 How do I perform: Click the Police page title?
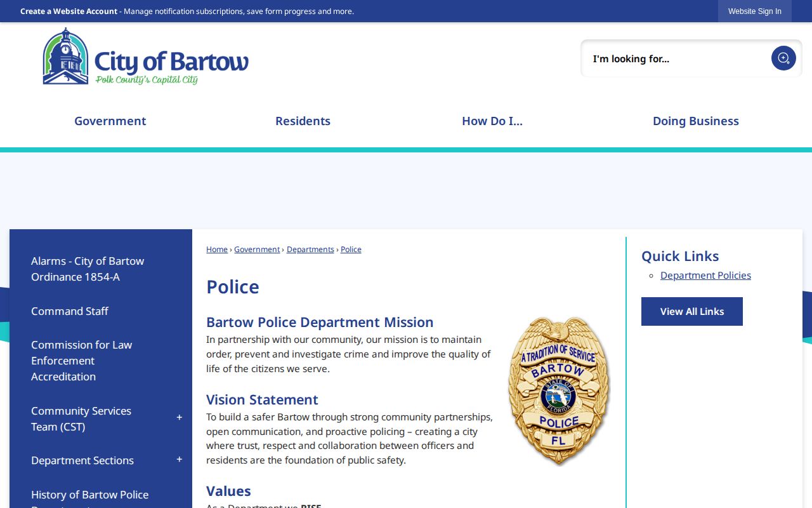(x=233, y=287)
